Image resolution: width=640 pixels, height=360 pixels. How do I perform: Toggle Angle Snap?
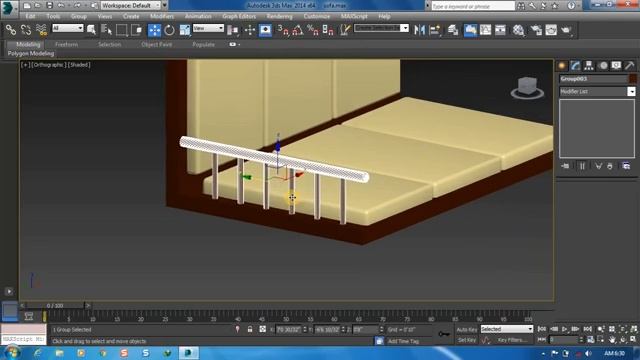click(298, 30)
